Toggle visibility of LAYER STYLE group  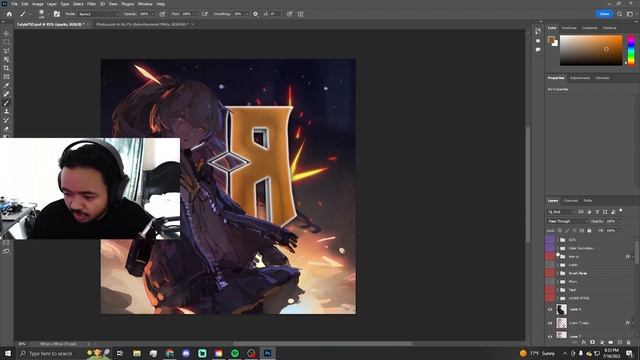click(x=550, y=298)
